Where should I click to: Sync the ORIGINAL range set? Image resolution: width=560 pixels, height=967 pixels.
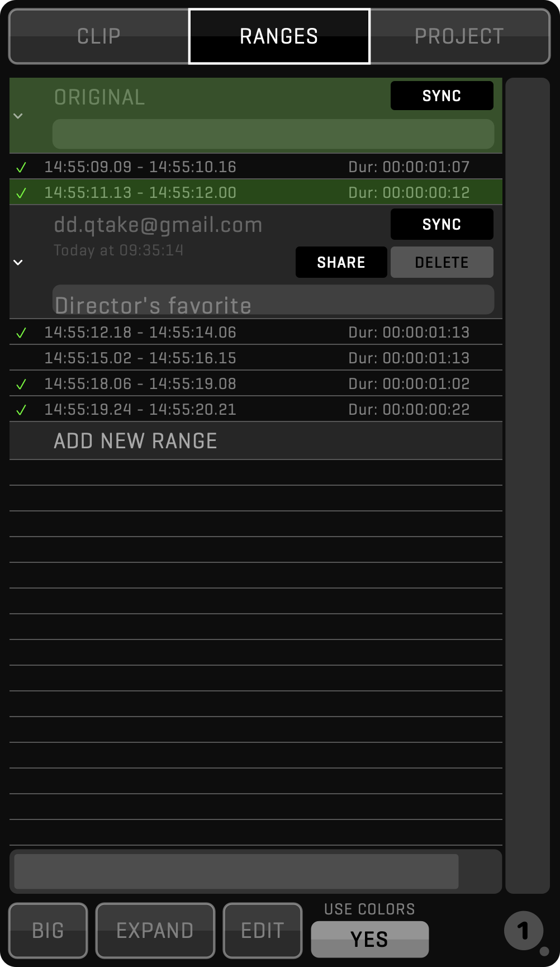pyautogui.click(x=442, y=96)
